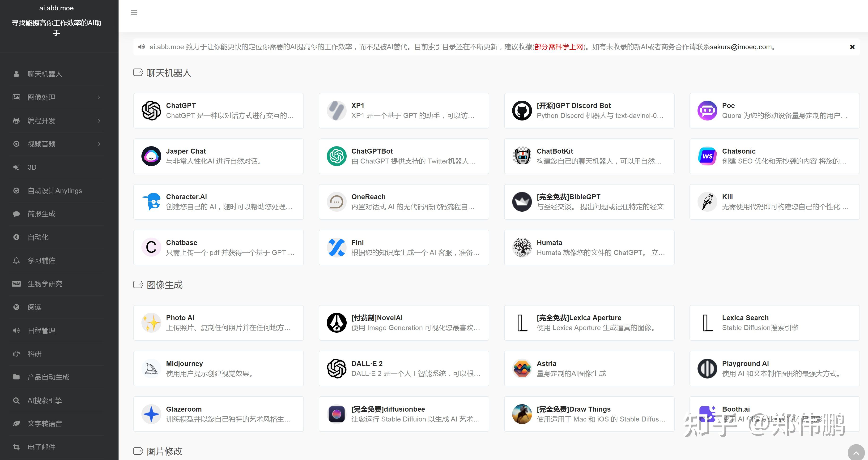Click the Midjourney sailboat icon
868x460 pixels.
[x=151, y=369]
